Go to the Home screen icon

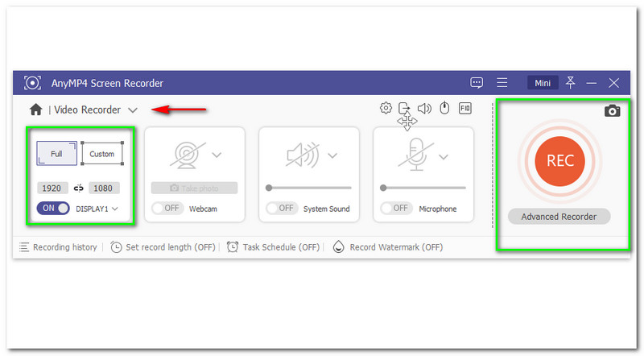pyautogui.click(x=35, y=110)
